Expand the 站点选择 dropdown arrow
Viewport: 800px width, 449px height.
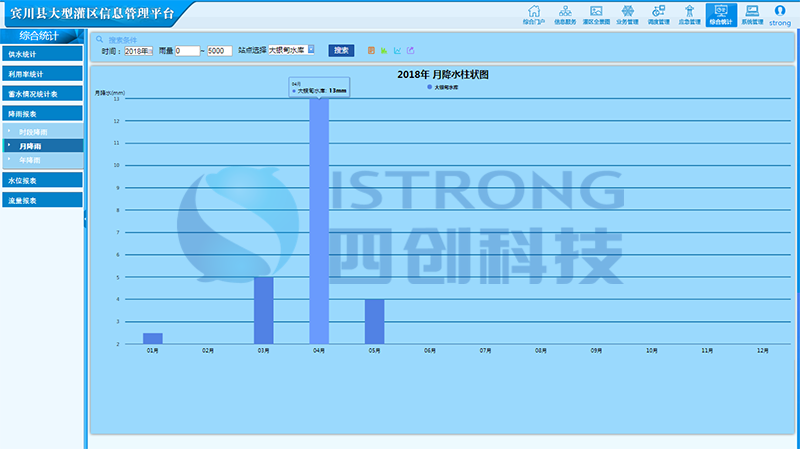click(x=311, y=49)
